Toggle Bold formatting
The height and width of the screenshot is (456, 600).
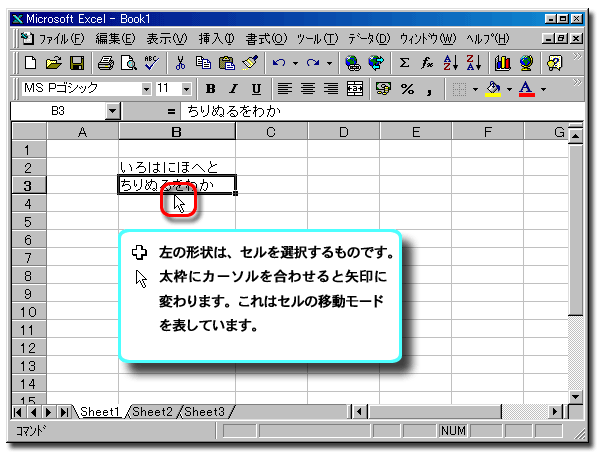210,89
